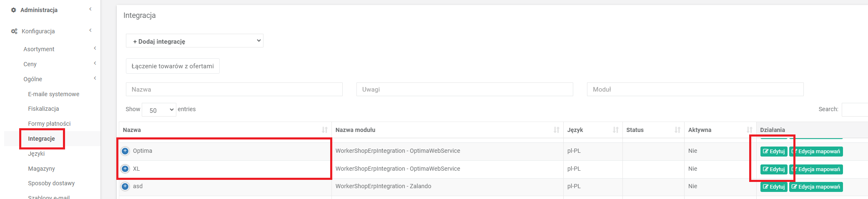Sort by Status column icon
Image resolution: width=868 pixels, height=199 pixels.
point(677,130)
